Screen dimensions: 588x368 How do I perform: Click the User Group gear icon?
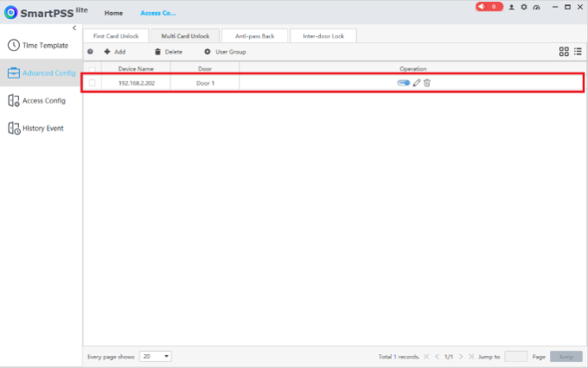tap(208, 52)
